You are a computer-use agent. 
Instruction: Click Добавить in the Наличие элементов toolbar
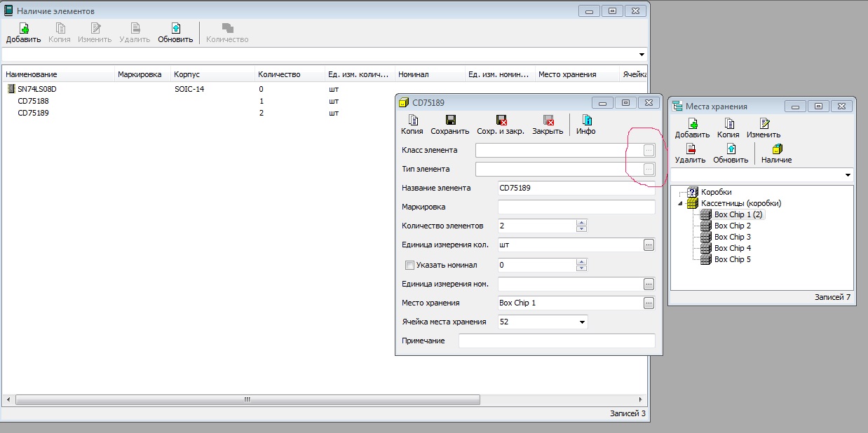pos(23,33)
